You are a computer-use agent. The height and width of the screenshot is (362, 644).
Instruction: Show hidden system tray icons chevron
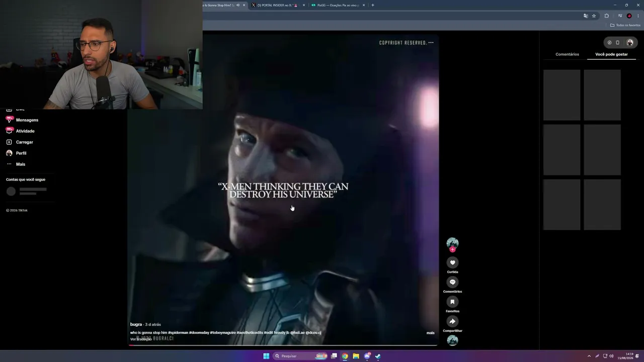[589, 356]
